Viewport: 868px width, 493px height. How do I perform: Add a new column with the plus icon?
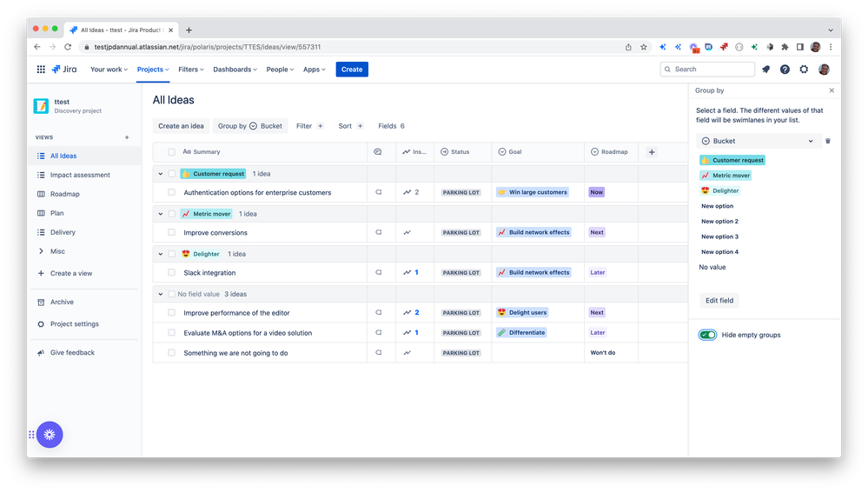point(652,152)
